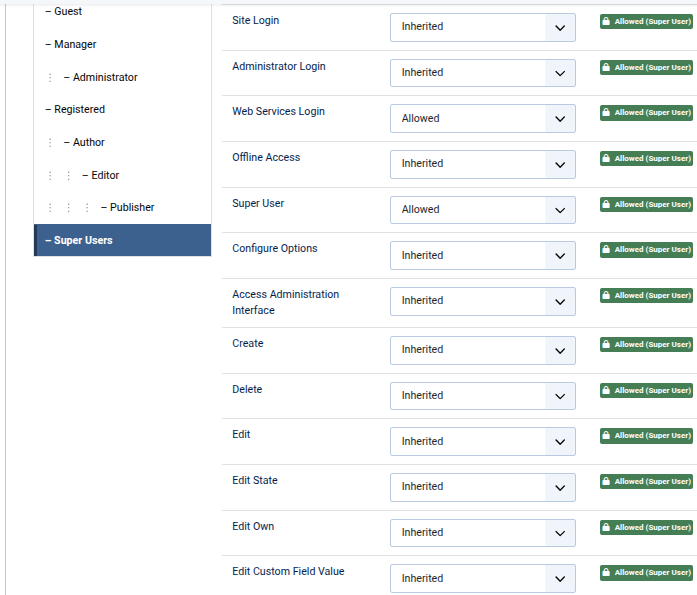This screenshot has width=697, height=595.
Task: Click the lock icon next to Web Services Login
Action: point(606,113)
